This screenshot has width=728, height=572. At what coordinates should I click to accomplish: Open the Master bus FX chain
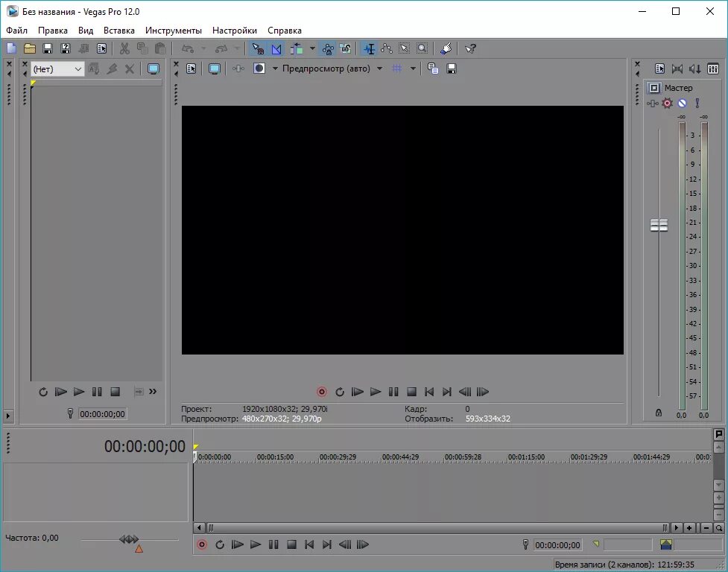(x=668, y=103)
